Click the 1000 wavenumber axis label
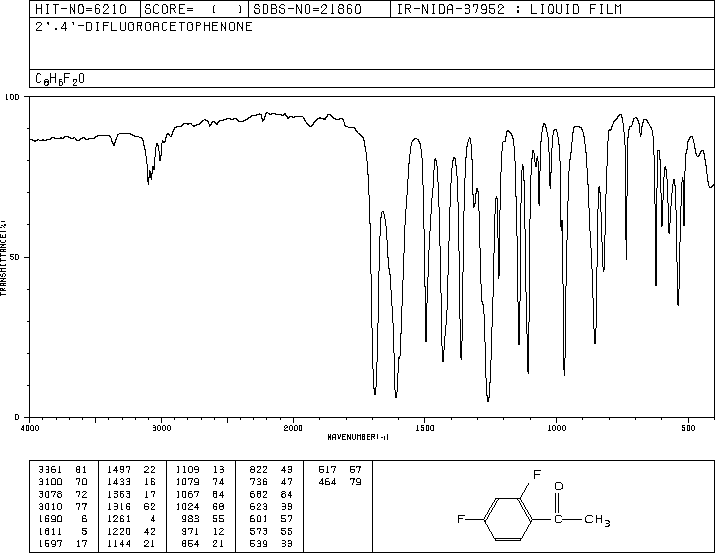The height and width of the screenshot is (553, 715). (x=556, y=428)
